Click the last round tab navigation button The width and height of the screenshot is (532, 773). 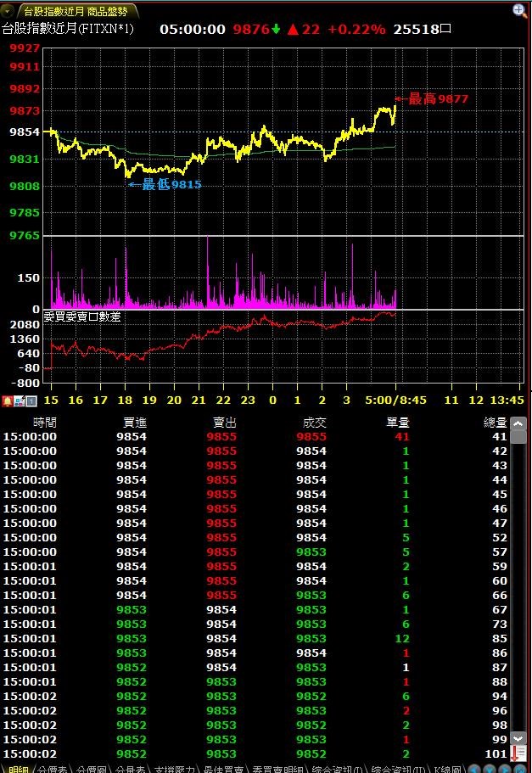pos(521,769)
